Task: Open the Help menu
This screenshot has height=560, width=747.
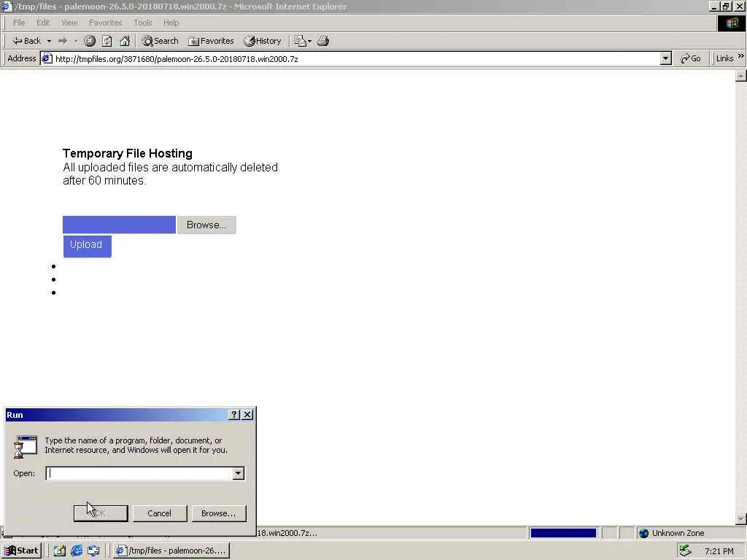Action: (x=171, y=23)
